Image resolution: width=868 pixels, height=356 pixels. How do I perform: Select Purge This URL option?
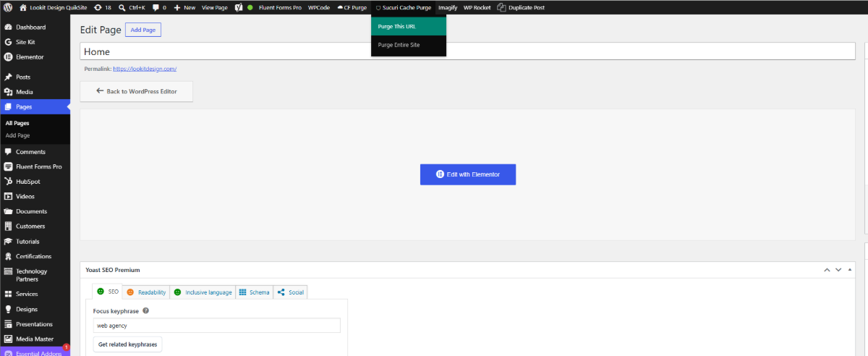pyautogui.click(x=409, y=26)
